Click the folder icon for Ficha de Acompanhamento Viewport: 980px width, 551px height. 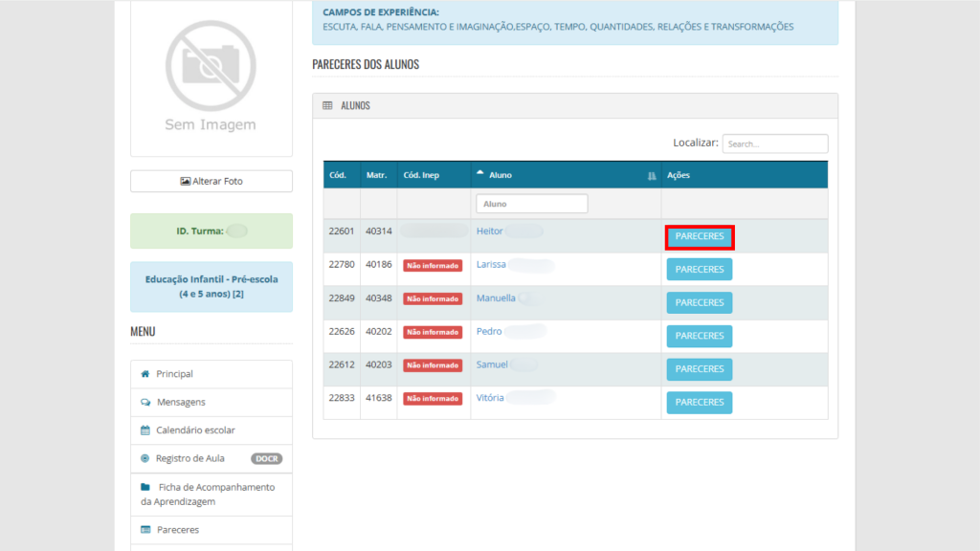click(145, 487)
